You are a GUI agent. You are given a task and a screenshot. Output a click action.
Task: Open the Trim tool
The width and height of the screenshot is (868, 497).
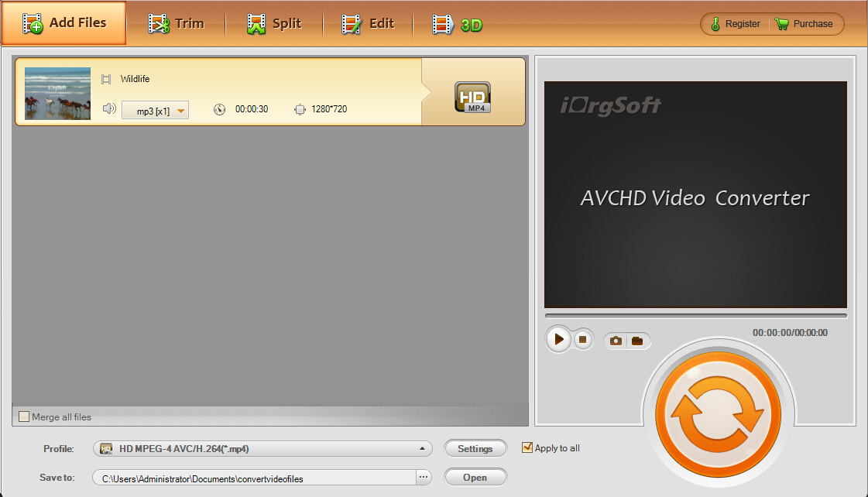coord(177,23)
